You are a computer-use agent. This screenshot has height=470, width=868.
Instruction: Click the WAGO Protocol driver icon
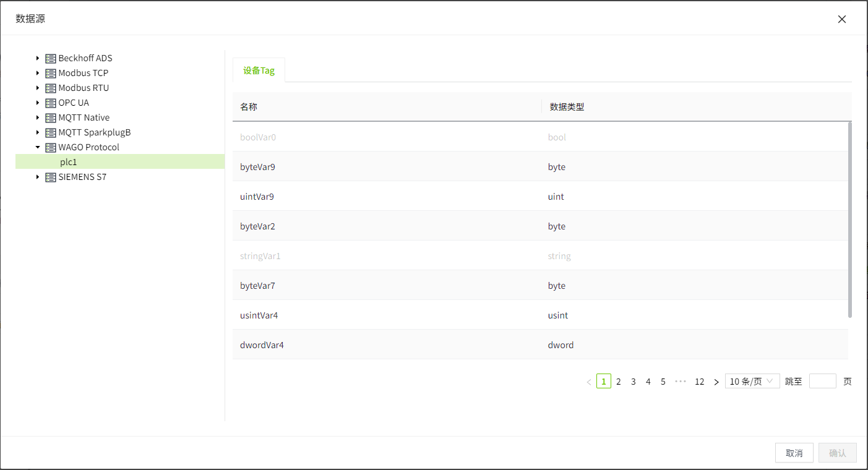(51, 147)
